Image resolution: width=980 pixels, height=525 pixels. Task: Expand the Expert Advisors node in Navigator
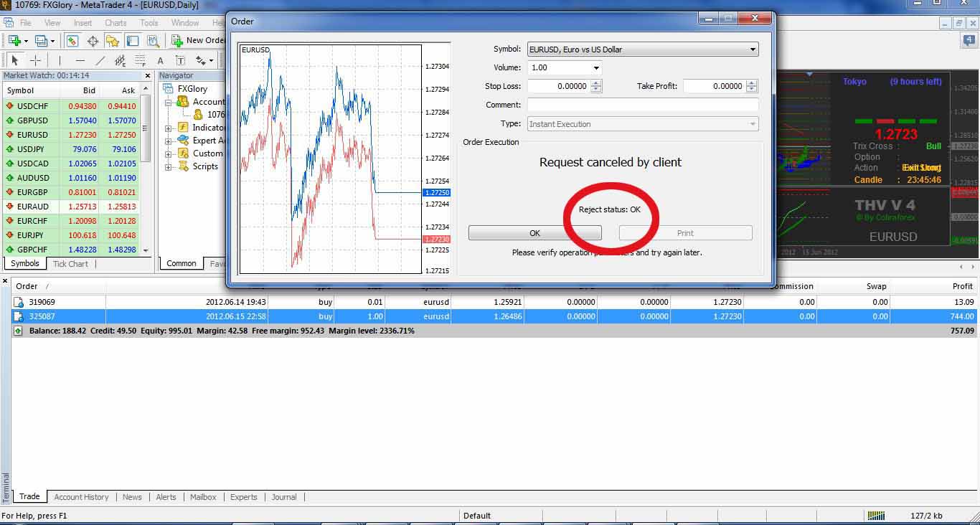(x=169, y=141)
